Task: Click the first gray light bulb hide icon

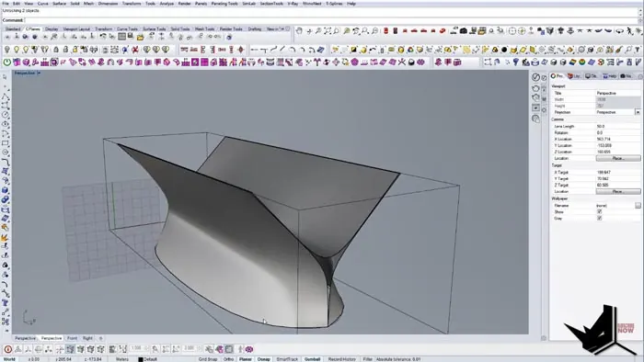Action: pos(7,50)
